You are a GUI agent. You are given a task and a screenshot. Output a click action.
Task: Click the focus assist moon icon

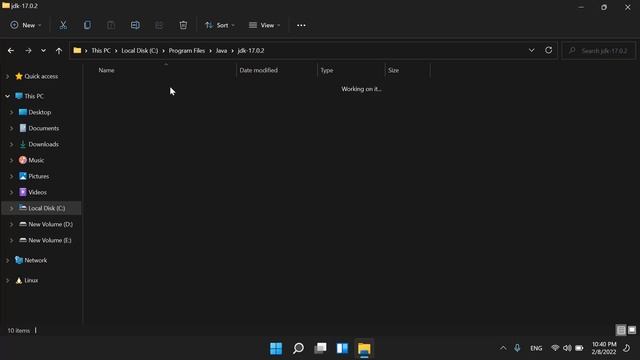pyautogui.click(x=627, y=348)
